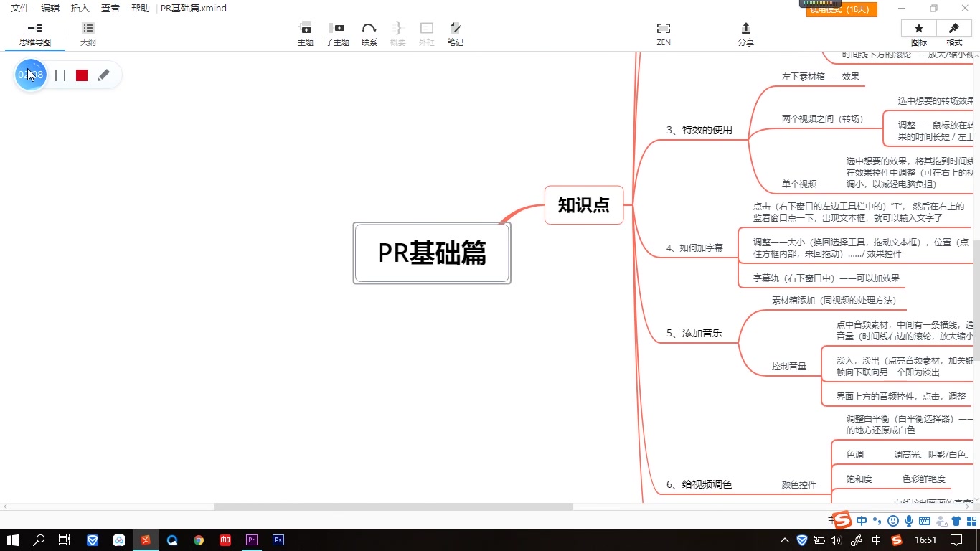Viewport: 980px width, 551px height.
Task: Click the 外框 boundary icon
Action: (427, 34)
